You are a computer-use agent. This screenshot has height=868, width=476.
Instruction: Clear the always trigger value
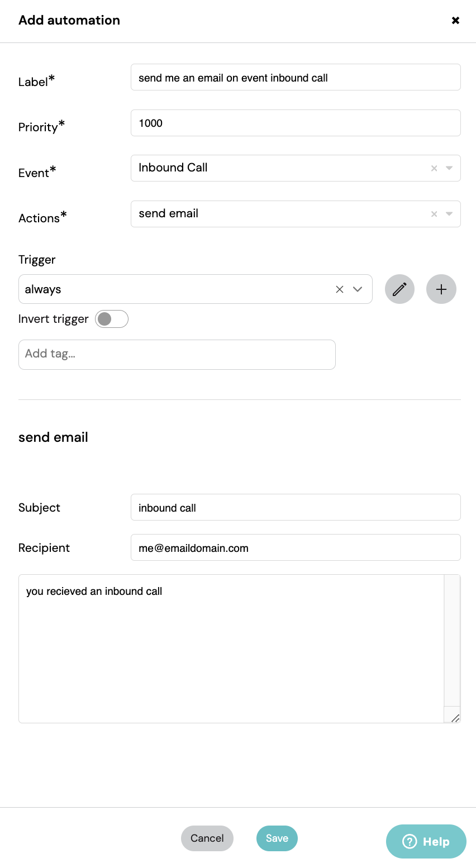coord(340,289)
